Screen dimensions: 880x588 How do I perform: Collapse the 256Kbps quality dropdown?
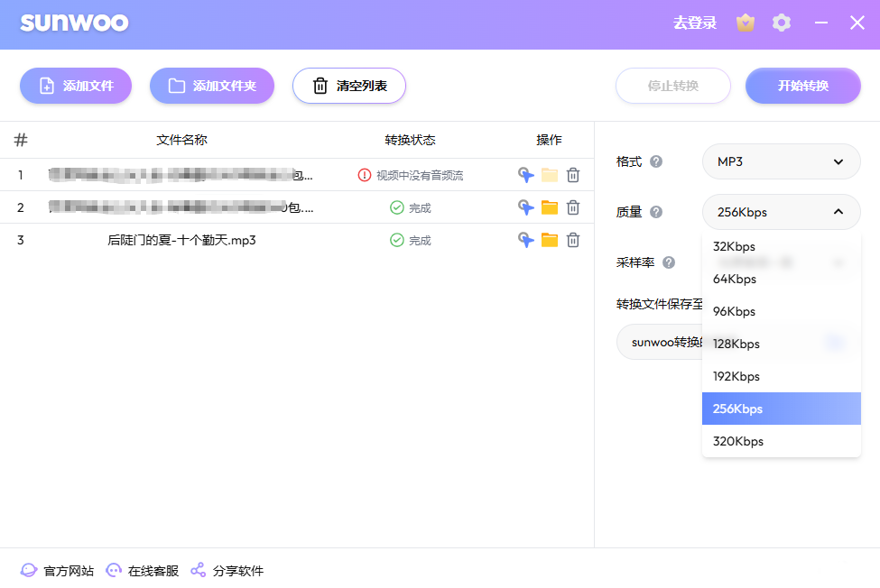[x=781, y=212]
